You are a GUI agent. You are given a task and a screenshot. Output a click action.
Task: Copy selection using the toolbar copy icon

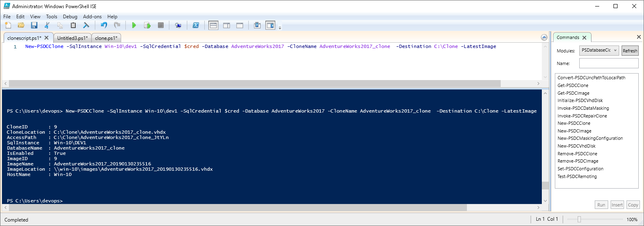tap(60, 25)
